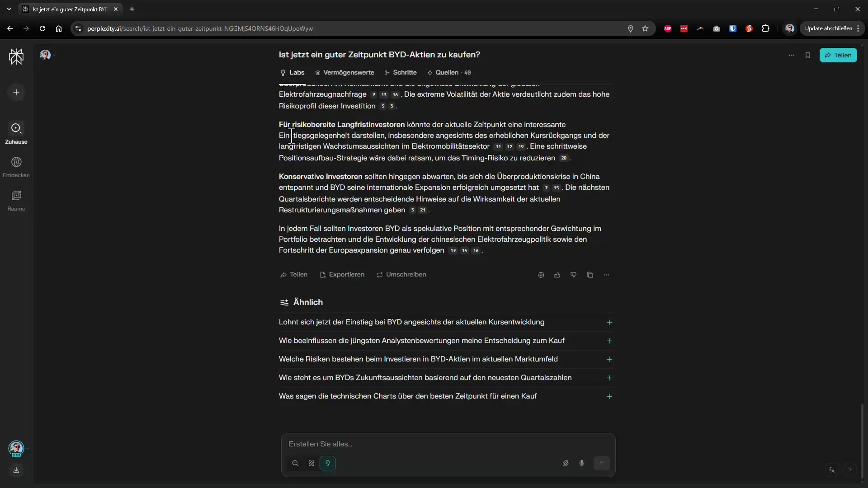The width and height of the screenshot is (868, 488).
Task: Open Entdecken in the sidebar
Action: pyautogui.click(x=16, y=167)
